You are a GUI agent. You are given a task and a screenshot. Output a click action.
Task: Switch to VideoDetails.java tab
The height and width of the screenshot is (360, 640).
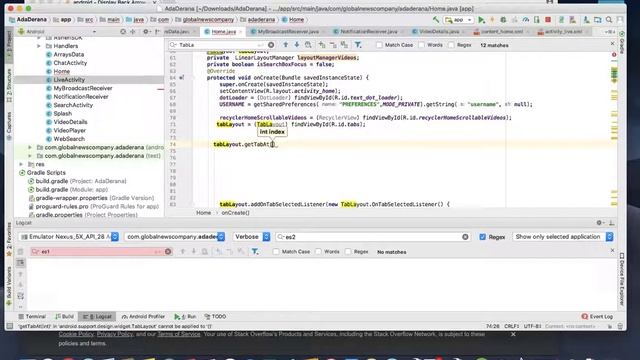(438, 31)
